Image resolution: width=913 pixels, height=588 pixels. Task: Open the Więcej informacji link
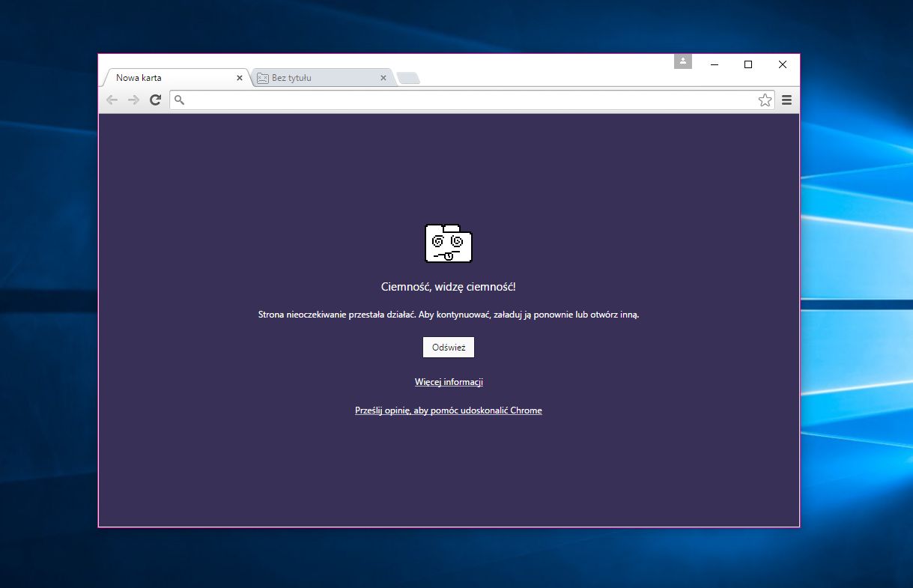click(x=449, y=382)
